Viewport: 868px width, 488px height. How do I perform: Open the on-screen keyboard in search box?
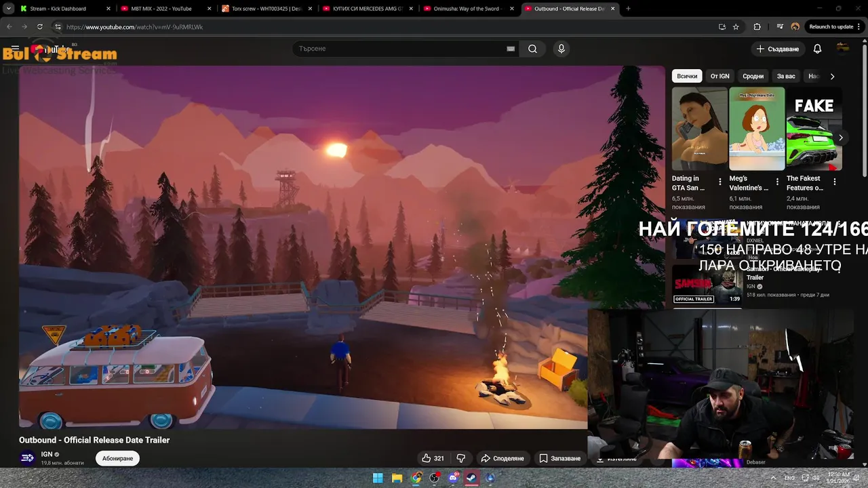click(x=511, y=49)
